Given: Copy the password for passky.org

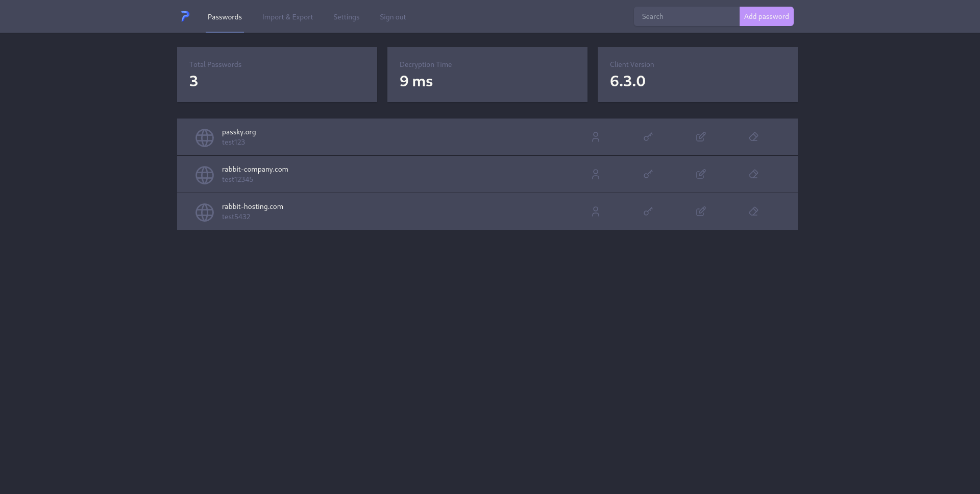Looking at the screenshot, I should [x=648, y=137].
